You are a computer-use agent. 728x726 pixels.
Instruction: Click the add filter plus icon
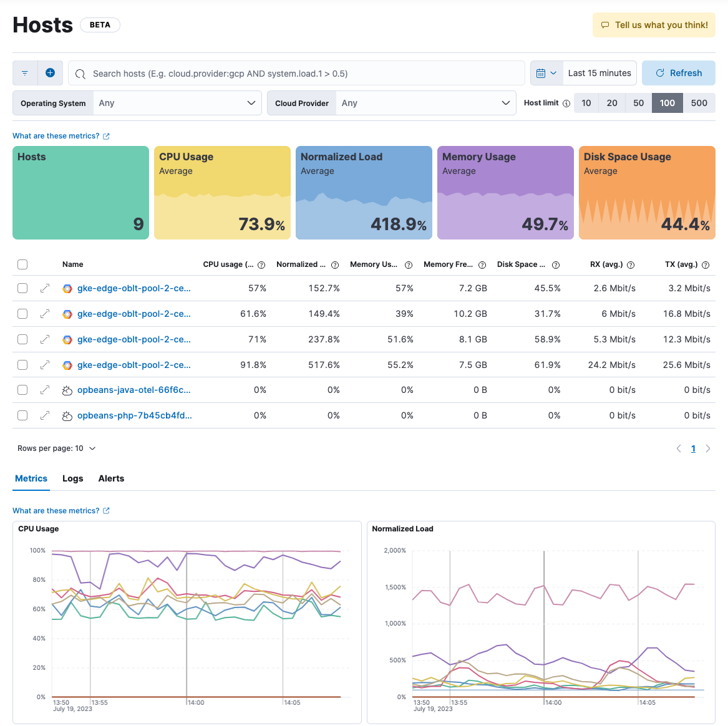tap(51, 73)
